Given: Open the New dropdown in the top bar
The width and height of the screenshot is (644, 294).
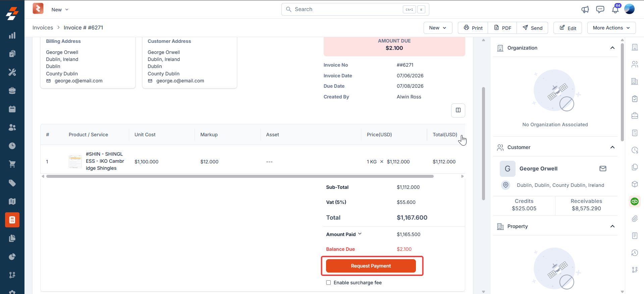Looking at the screenshot, I should (x=60, y=10).
